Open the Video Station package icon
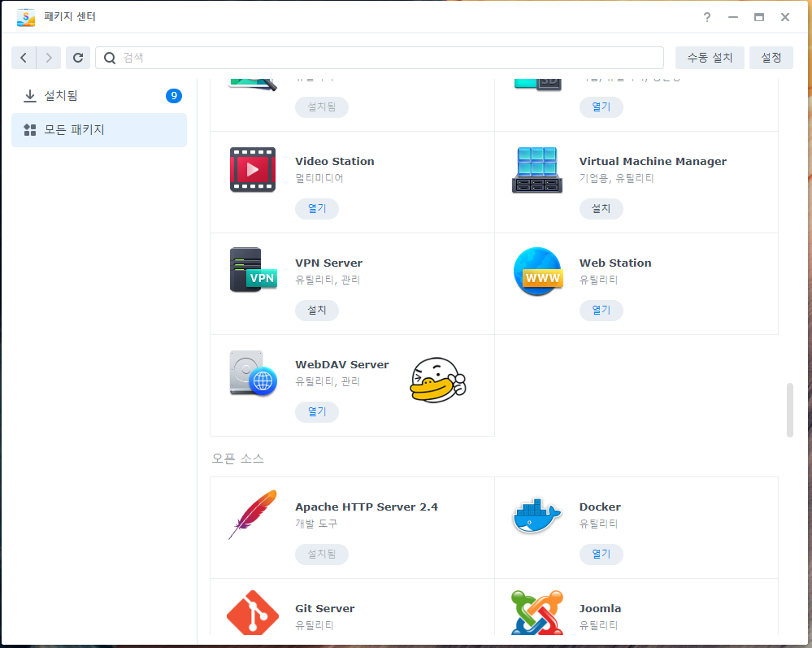This screenshot has width=812, height=648. point(253,170)
